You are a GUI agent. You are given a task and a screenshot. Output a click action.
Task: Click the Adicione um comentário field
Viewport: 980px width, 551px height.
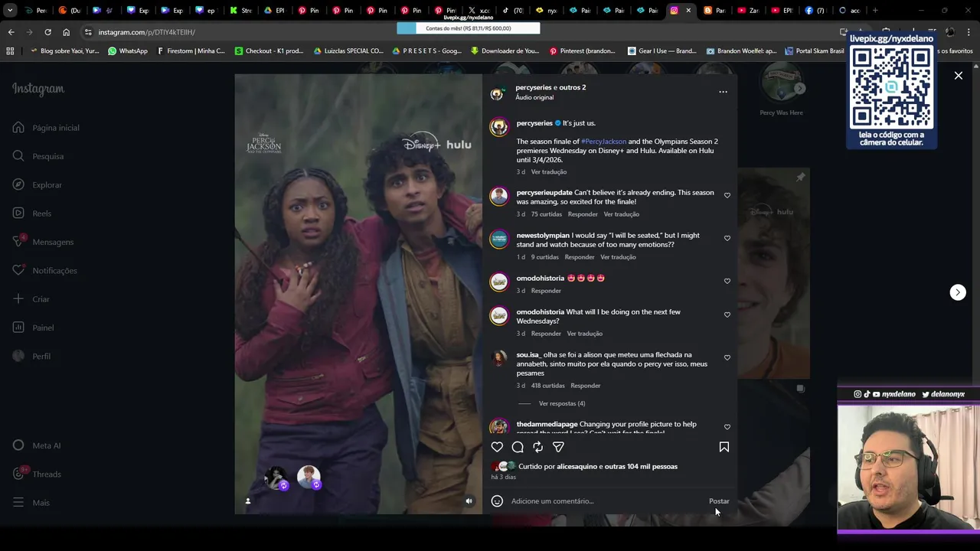(x=606, y=501)
